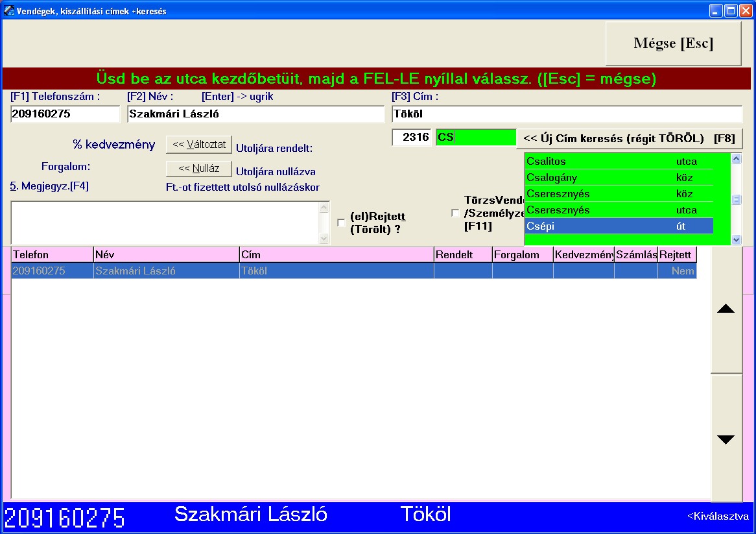Click the Mégse [Esc] cancel button
The height and width of the screenshot is (534, 756).
click(673, 43)
